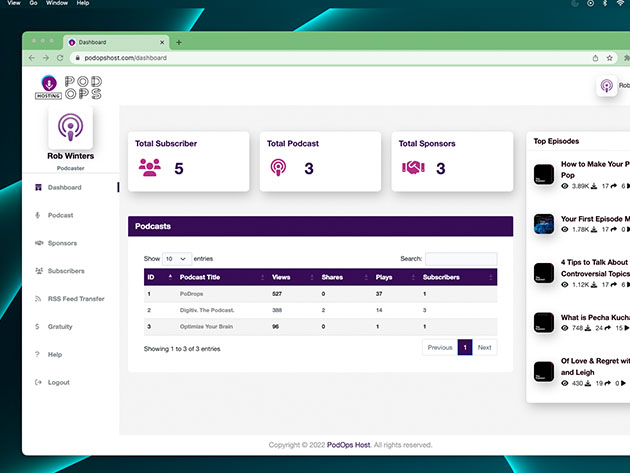630x473 pixels.
Task: Open the PodOps Host footer link
Action: 348,445
